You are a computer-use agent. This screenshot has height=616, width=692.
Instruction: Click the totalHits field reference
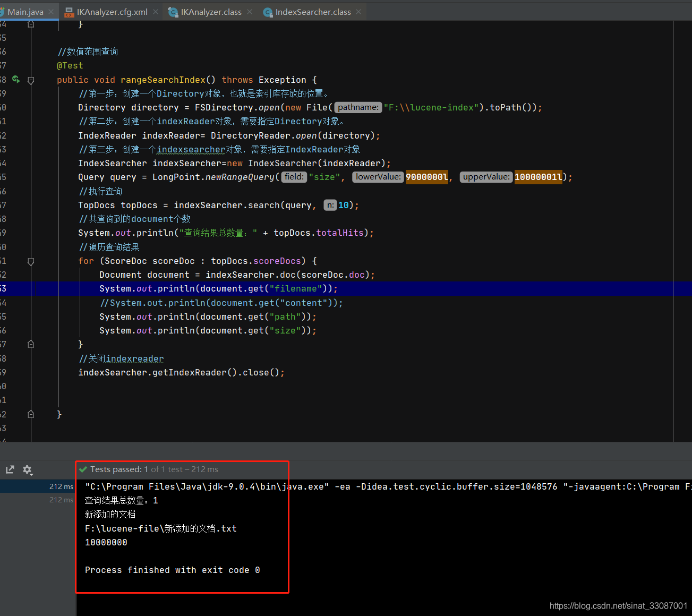(x=340, y=233)
